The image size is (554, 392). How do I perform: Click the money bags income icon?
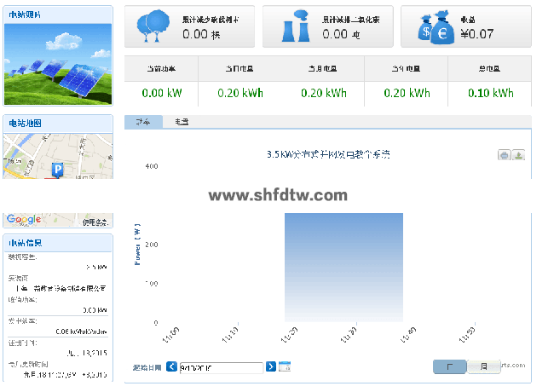pos(432,26)
